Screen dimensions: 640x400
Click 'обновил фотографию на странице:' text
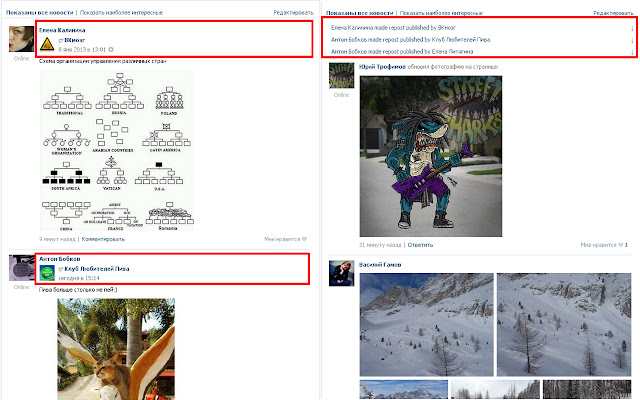[x=453, y=67]
